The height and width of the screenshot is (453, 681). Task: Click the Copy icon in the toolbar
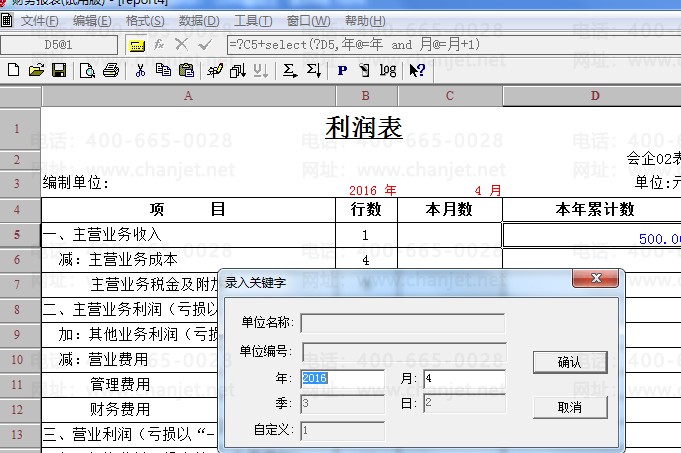[163, 70]
